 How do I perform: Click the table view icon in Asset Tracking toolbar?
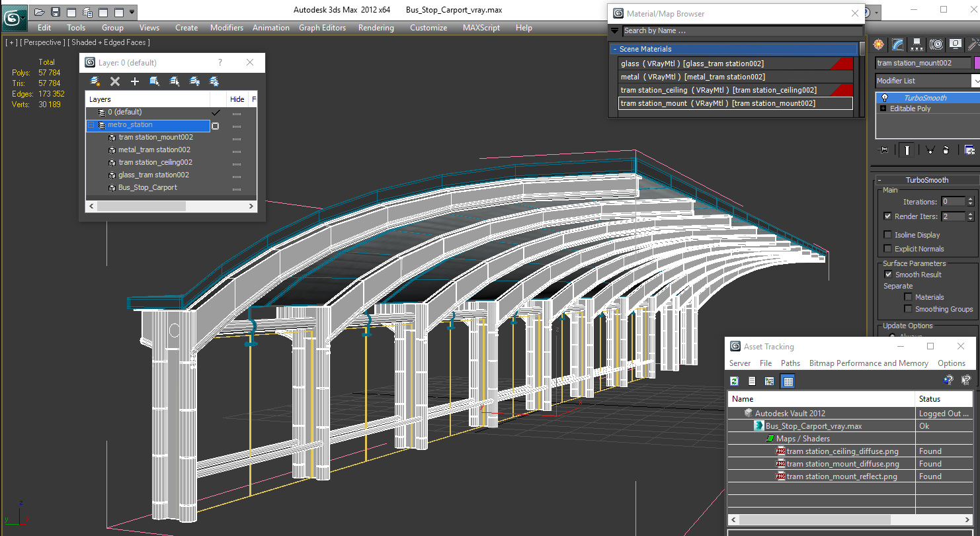click(787, 381)
